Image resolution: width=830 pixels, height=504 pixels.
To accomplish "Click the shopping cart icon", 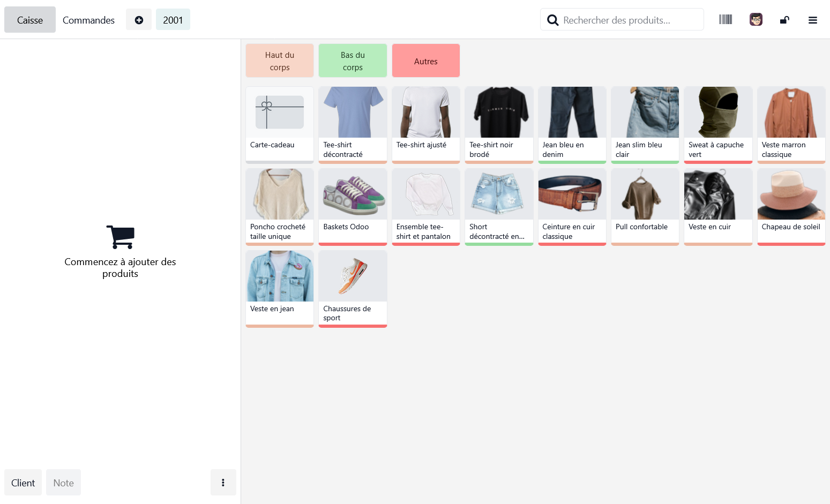I will (120, 236).
